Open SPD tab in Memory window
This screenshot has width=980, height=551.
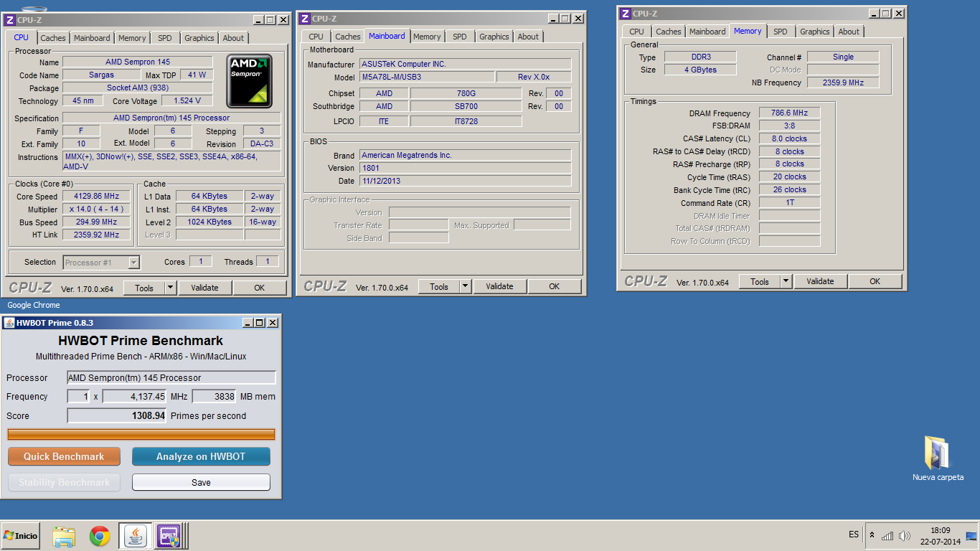point(781,32)
